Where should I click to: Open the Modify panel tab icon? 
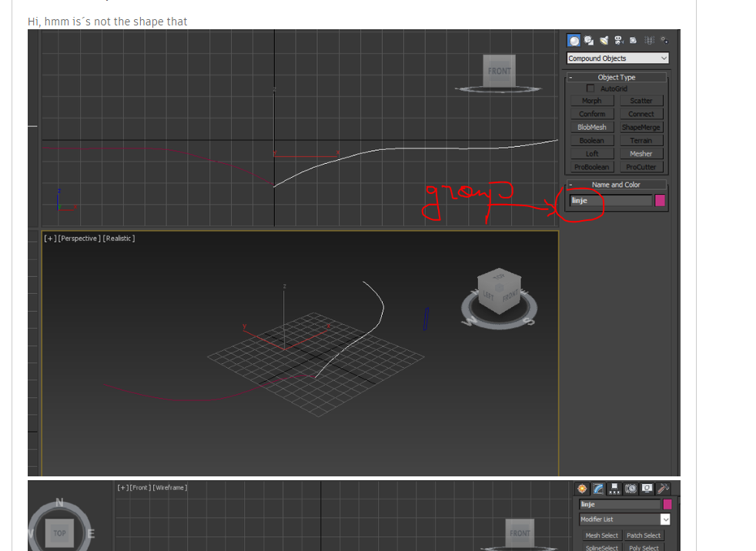pos(598,489)
